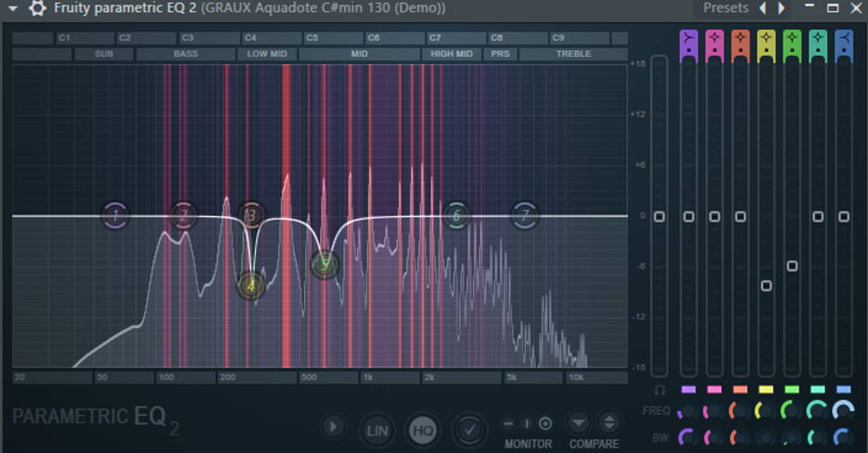868x453 pixels.
Task: Click the C5 note marker
Action: click(x=313, y=38)
